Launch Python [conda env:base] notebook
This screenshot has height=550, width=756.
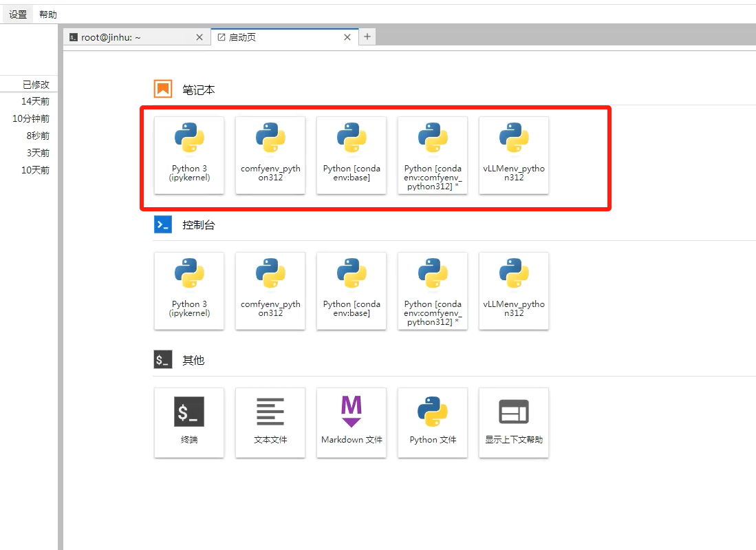pyautogui.click(x=352, y=156)
